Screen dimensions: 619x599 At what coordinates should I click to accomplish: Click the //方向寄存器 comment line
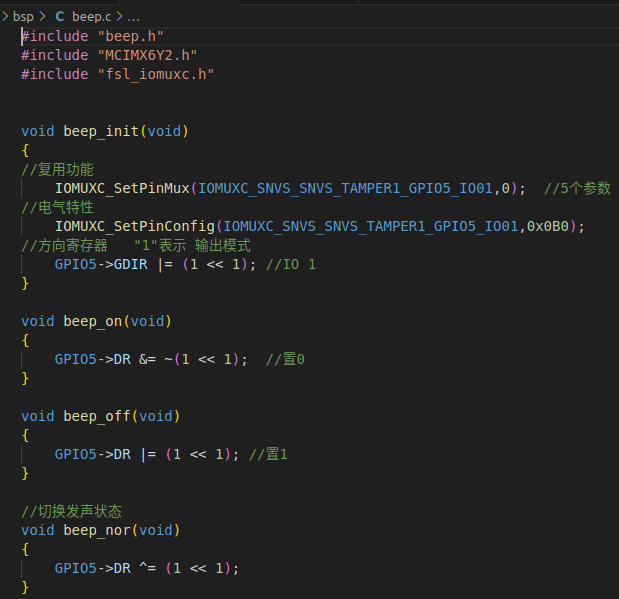[136, 245]
